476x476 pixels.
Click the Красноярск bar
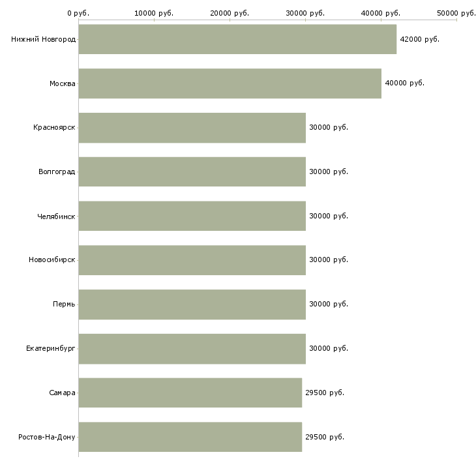coord(192,128)
